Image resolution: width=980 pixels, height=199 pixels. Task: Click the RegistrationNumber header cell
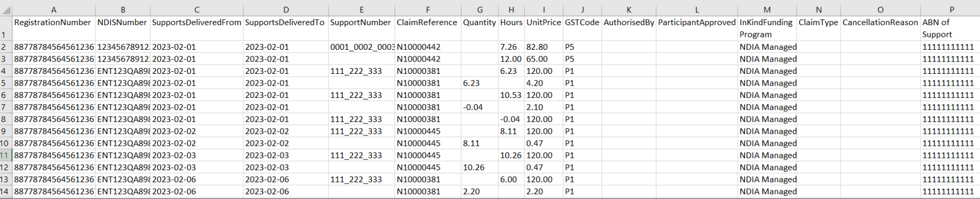[54, 29]
